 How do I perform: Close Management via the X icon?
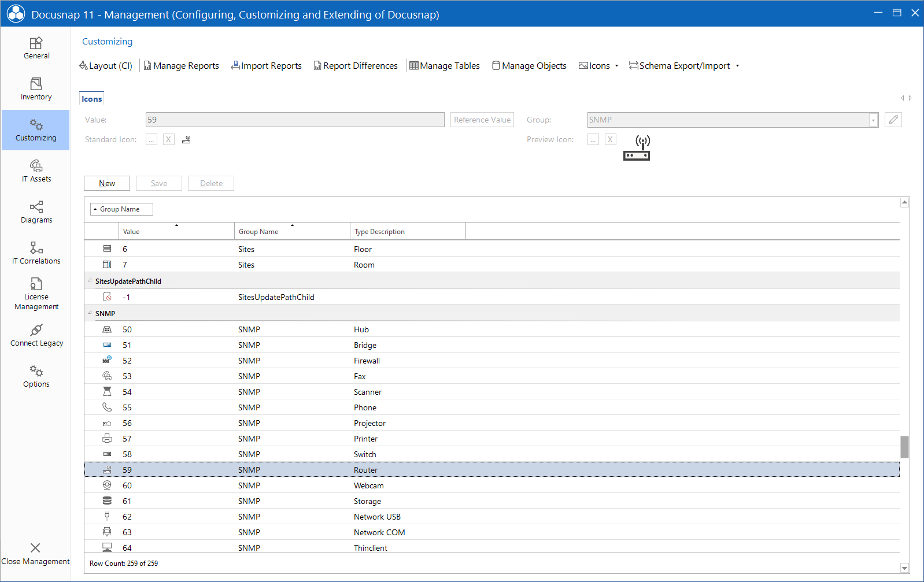pyautogui.click(x=35, y=548)
